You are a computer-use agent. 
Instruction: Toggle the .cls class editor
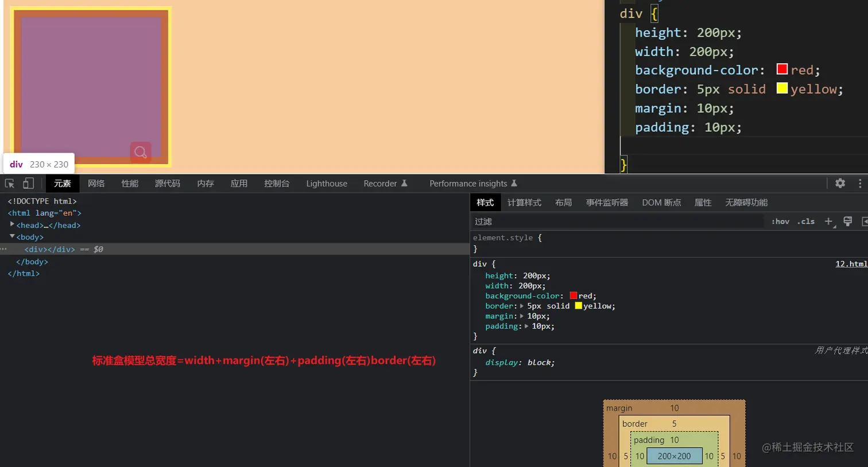806,221
